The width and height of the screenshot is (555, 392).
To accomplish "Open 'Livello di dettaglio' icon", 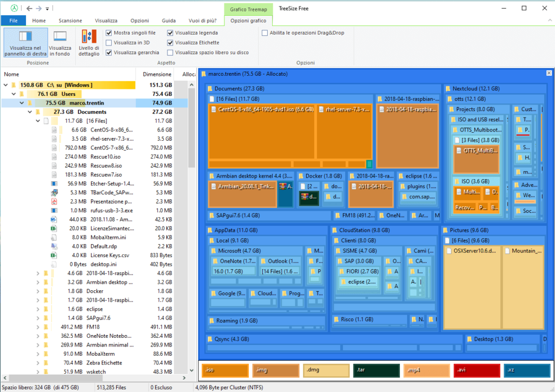I will 89,42.
